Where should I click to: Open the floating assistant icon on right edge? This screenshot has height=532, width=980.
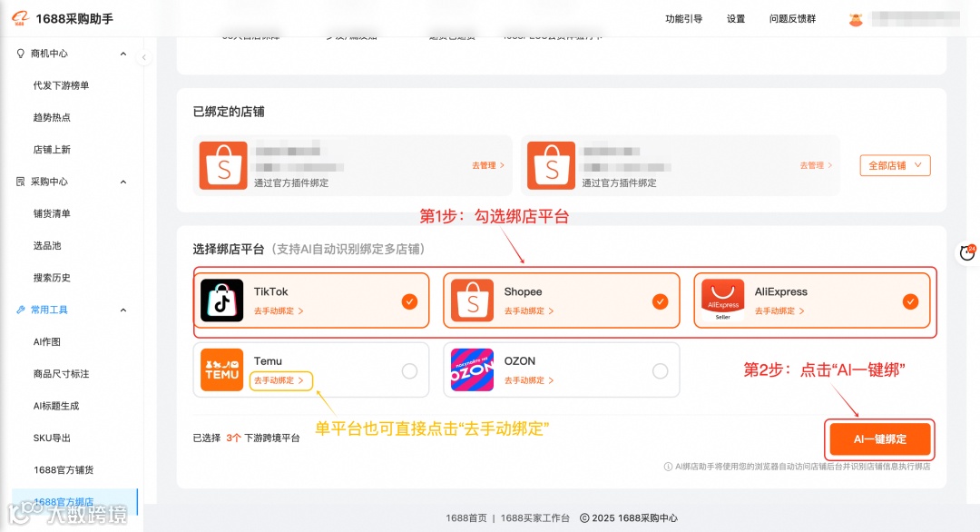(967, 252)
